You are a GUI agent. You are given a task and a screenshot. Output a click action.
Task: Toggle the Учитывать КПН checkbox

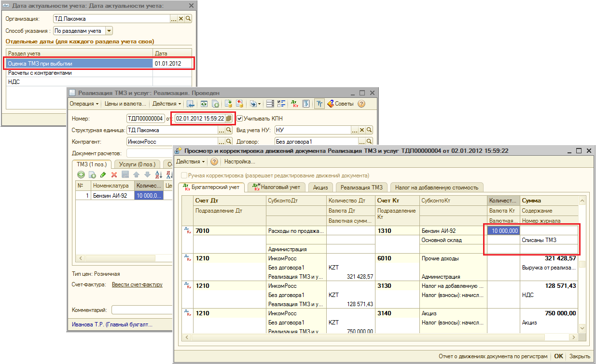(x=240, y=118)
